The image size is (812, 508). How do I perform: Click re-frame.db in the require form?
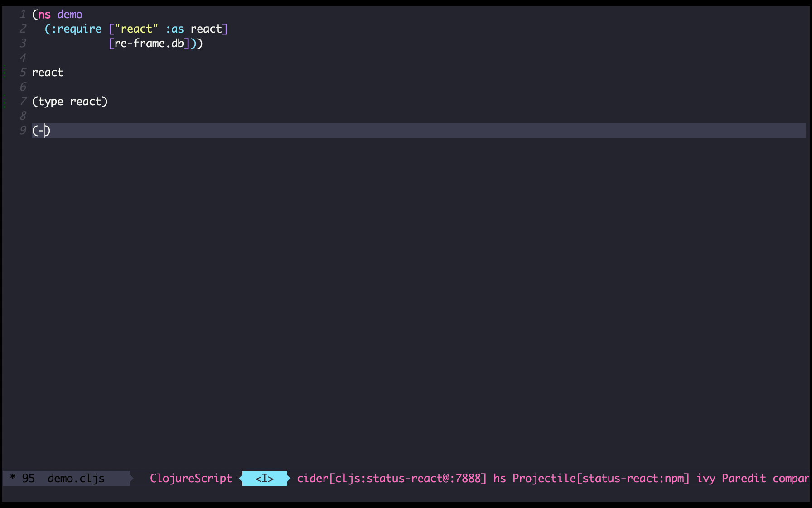149,44
